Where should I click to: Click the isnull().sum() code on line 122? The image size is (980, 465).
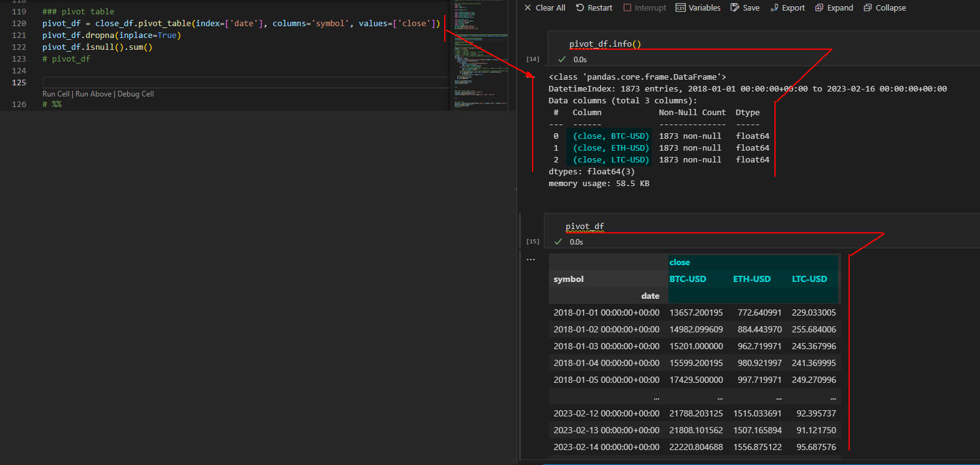(x=97, y=47)
